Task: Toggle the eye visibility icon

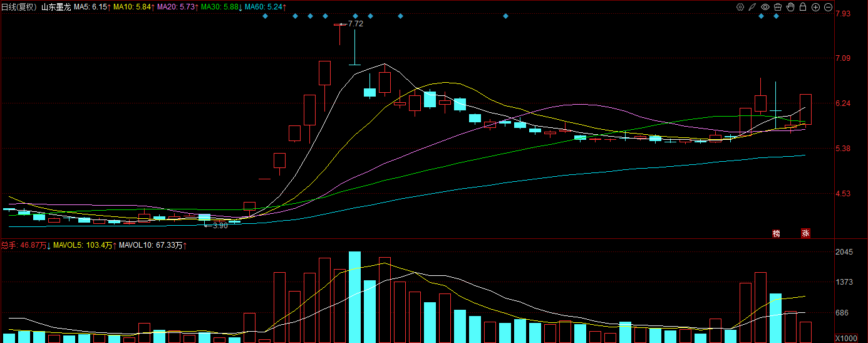Action: click(765, 7)
